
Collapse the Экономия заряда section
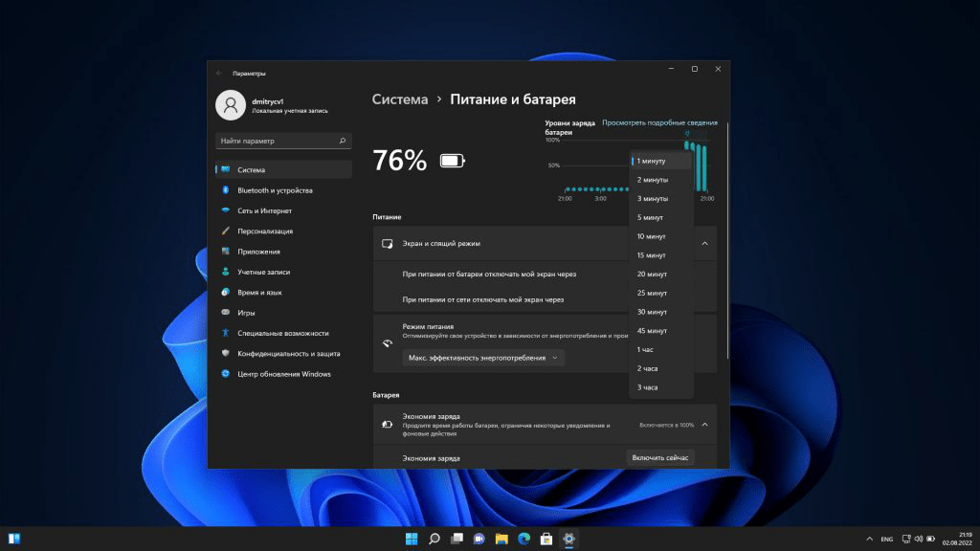pos(704,424)
